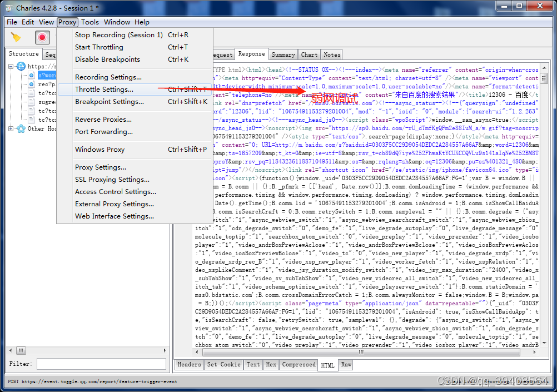
Task: Click the Breakpoints status bar button
Action: [x=532, y=381]
